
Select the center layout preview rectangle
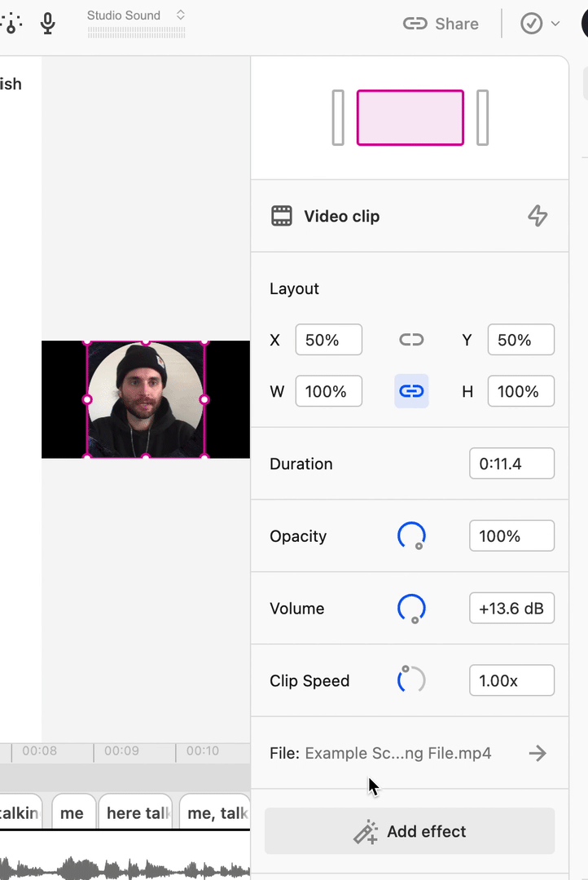pyautogui.click(x=410, y=118)
